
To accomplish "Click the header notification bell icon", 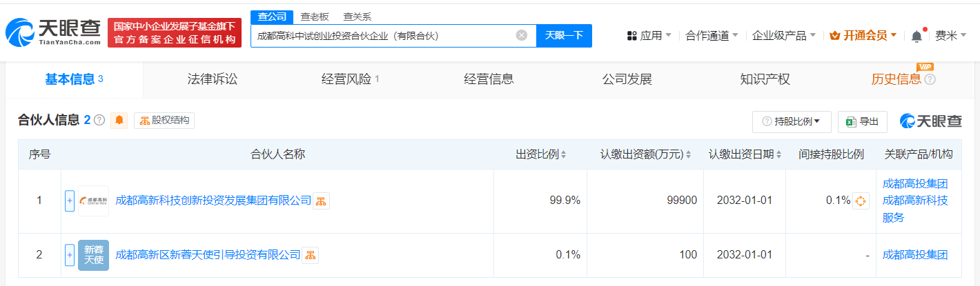I will point(917,36).
